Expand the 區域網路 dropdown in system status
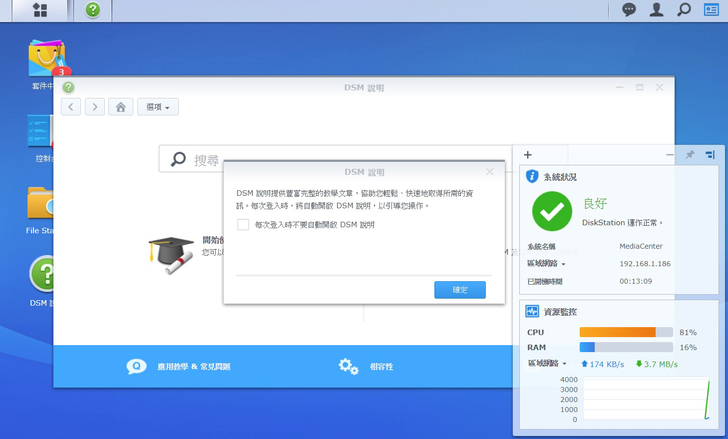Viewport: 728px width, 439px height. tap(546, 264)
